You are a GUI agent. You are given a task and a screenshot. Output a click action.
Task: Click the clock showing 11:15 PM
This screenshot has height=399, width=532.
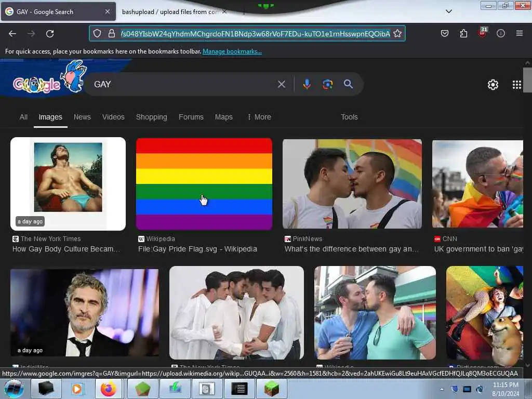pos(505,385)
